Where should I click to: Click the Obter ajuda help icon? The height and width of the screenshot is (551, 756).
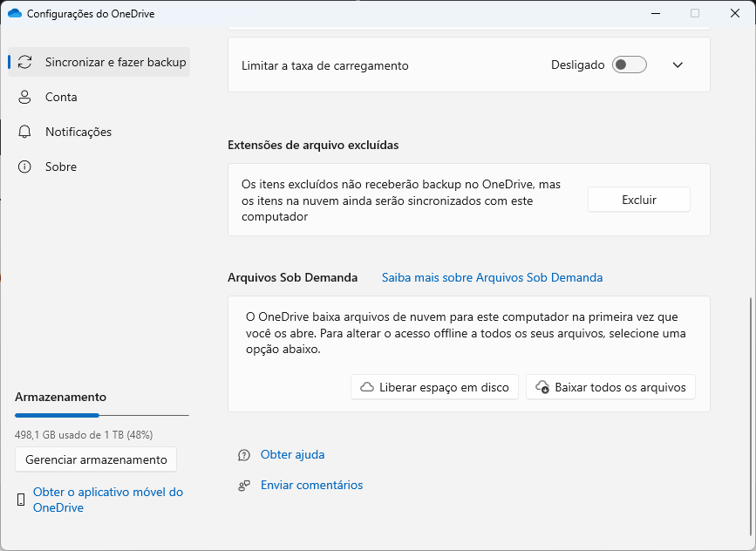(x=244, y=455)
